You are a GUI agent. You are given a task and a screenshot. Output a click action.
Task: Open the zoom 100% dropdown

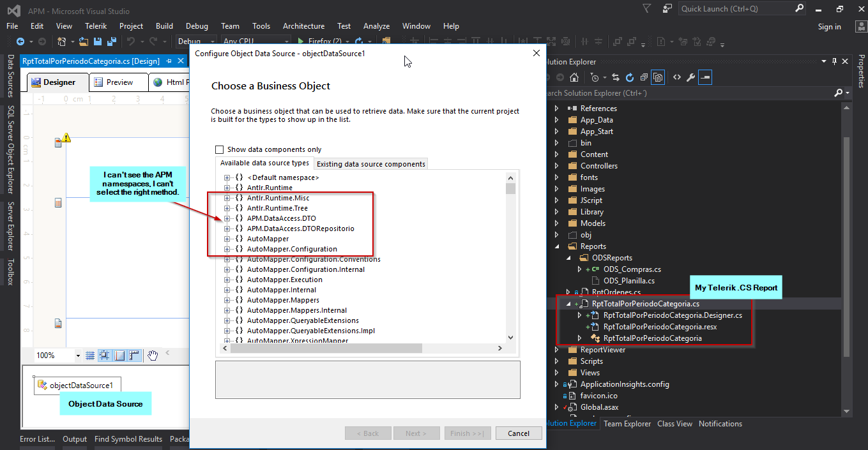[78, 356]
